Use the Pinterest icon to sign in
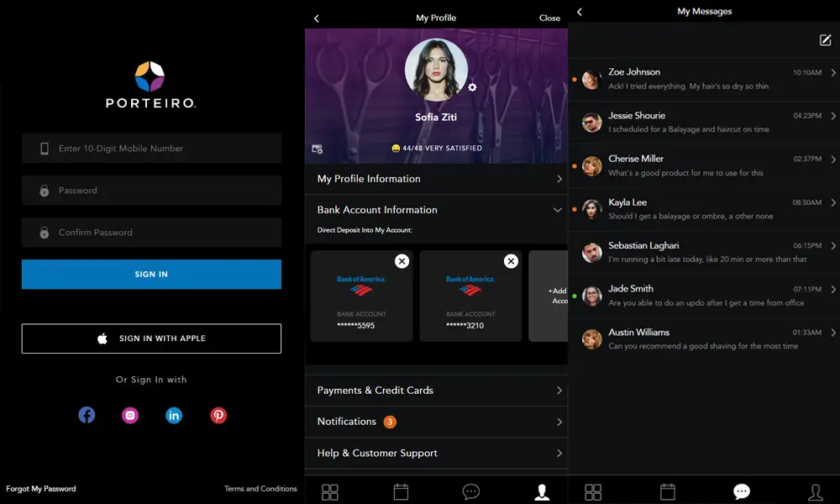Viewport: 840px width, 504px height. 218,415
